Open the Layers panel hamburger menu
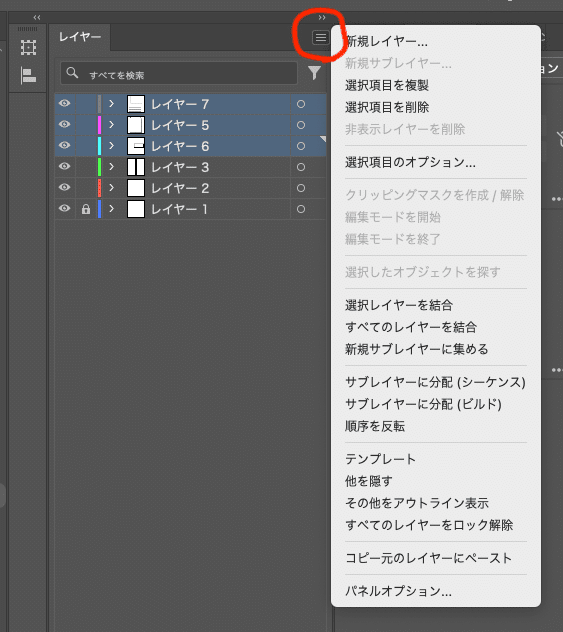The height and width of the screenshot is (632, 563). click(x=321, y=38)
